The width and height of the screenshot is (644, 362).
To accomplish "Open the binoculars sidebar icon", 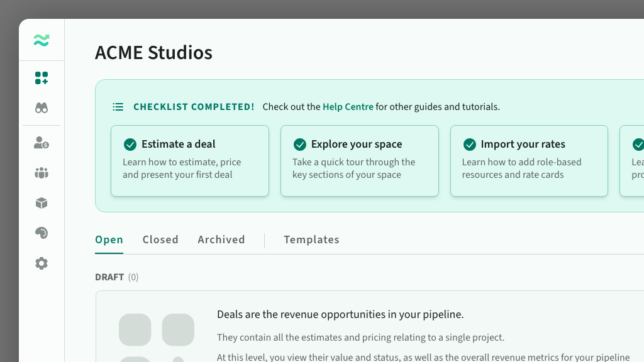I will [42, 108].
